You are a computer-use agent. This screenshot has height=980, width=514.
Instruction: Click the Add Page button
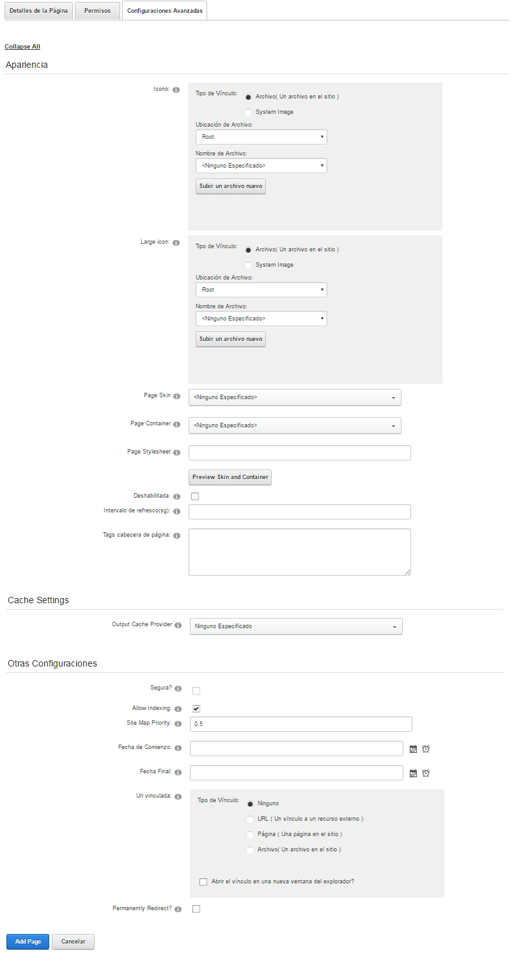point(28,942)
